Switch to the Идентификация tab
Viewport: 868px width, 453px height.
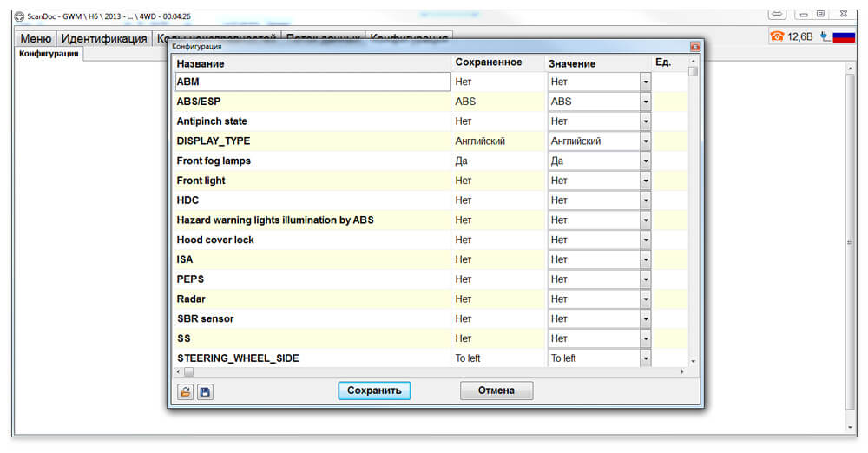pyautogui.click(x=104, y=39)
